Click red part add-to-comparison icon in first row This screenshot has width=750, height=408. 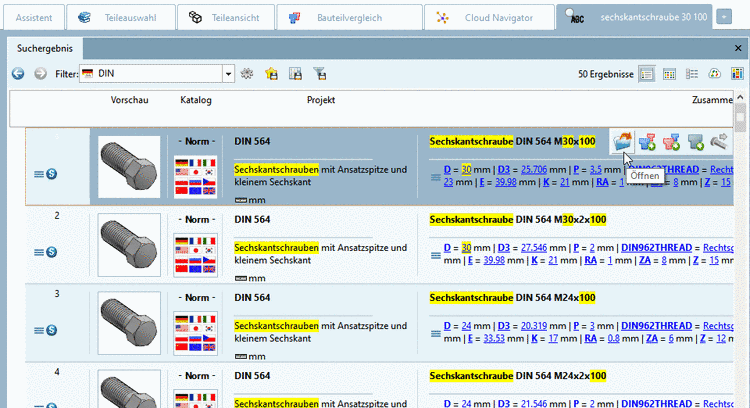pos(671,142)
